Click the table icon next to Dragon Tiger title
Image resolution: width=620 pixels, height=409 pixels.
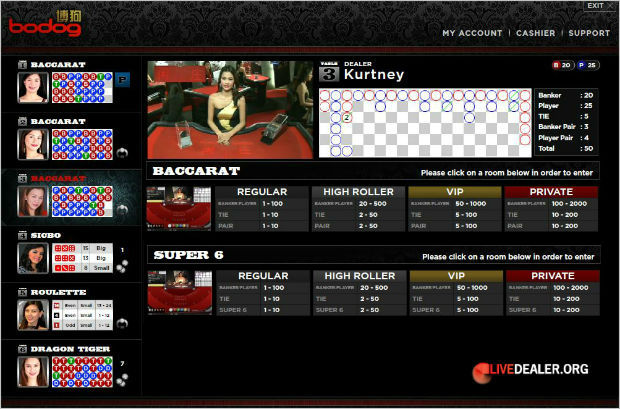coord(23,349)
